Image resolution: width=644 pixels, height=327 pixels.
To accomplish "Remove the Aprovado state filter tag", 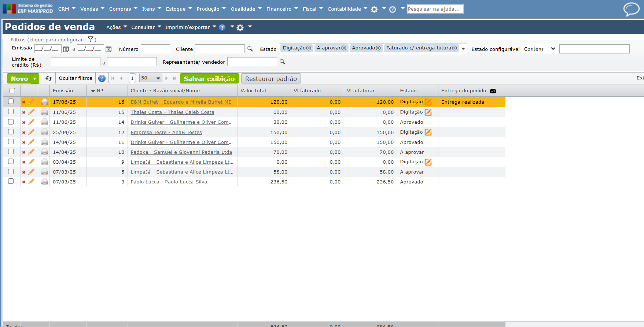I will pos(378,48).
